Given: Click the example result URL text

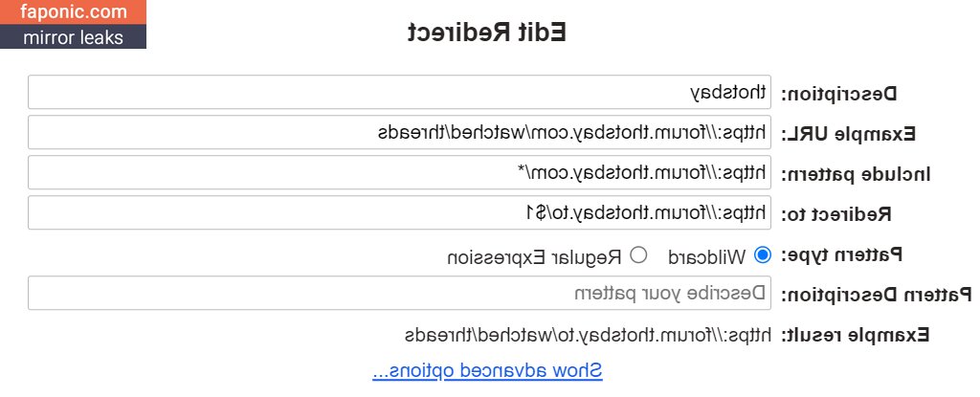Looking at the screenshot, I should 588,335.
